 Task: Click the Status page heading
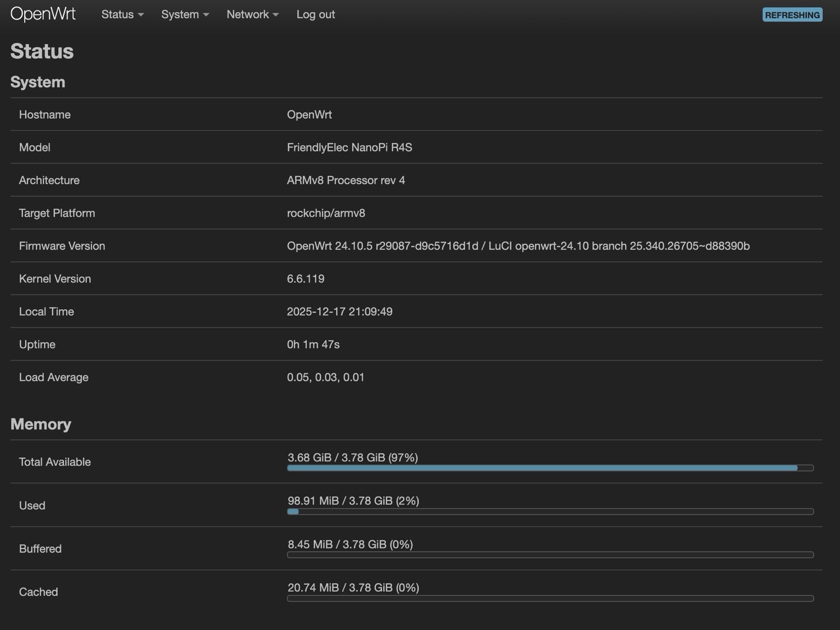point(42,51)
